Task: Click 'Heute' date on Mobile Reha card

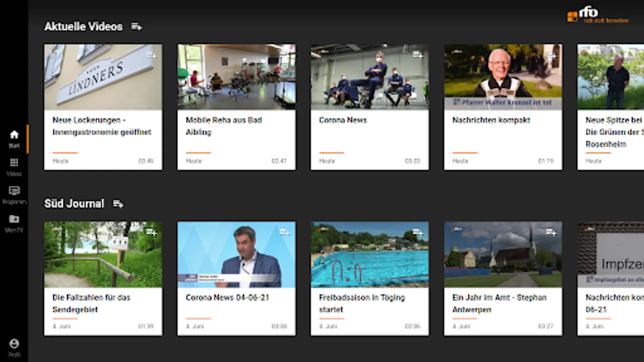Action: coord(194,161)
